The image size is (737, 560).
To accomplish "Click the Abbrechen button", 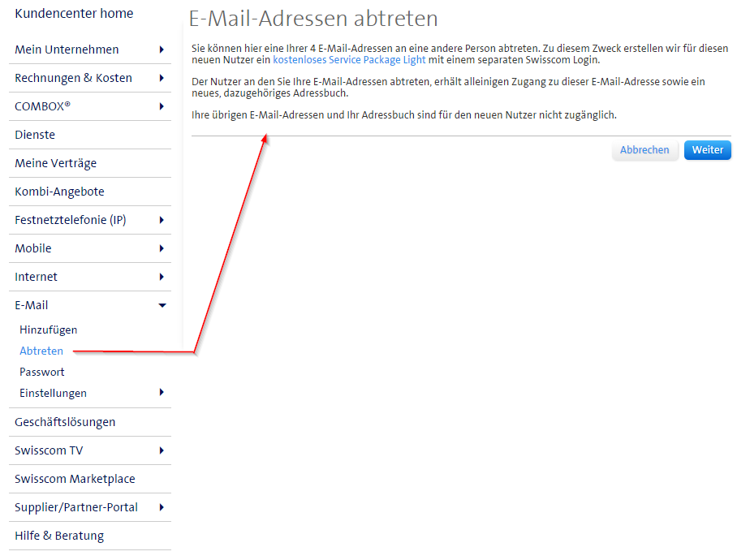I will point(644,150).
